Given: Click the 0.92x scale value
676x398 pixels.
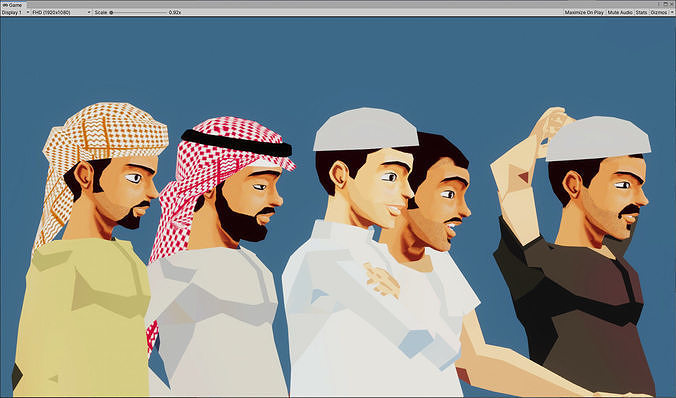Looking at the screenshot, I should click(175, 13).
